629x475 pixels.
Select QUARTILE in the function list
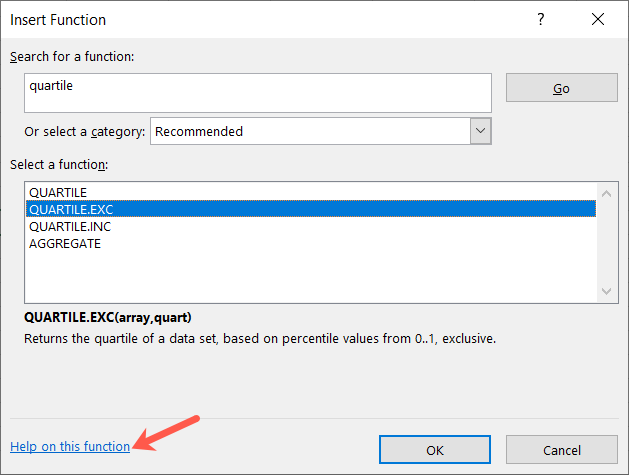tap(58, 192)
